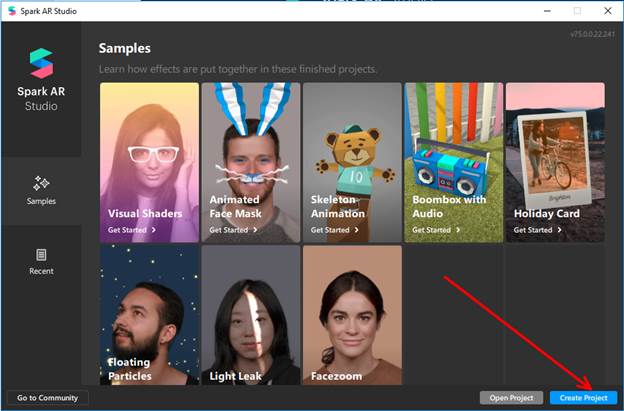Close the Spark AR Studio window

click(608, 11)
